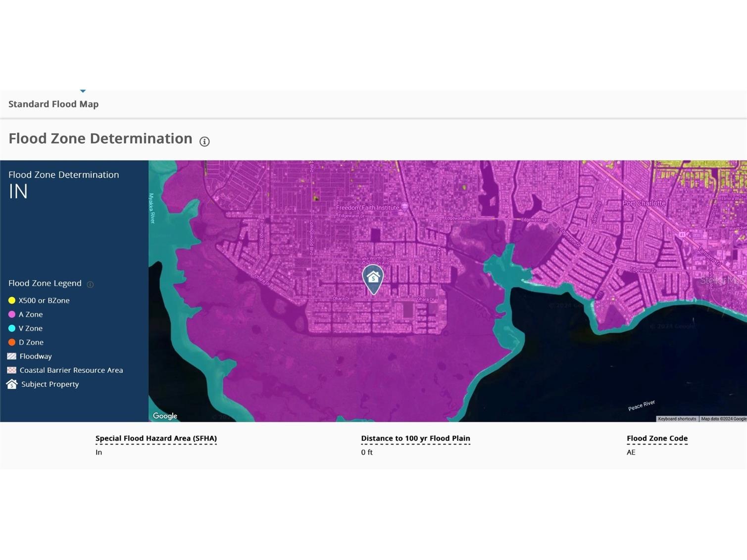Click the Special Flood Hazard Area (SFHA) label
747x560 pixels.
(156, 438)
